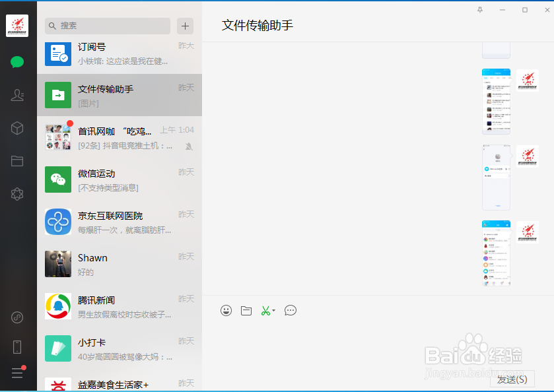554x392 pixels.
Task: Click your profile avatar in the sidebar
Action: click(x=17, y=26)
